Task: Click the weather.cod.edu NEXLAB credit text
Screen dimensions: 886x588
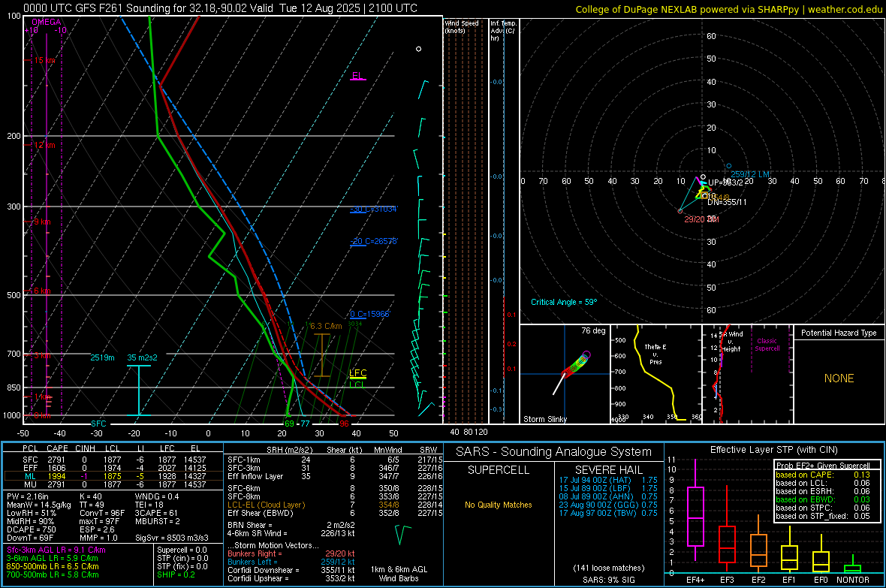Action: click(x=729, y=9)
